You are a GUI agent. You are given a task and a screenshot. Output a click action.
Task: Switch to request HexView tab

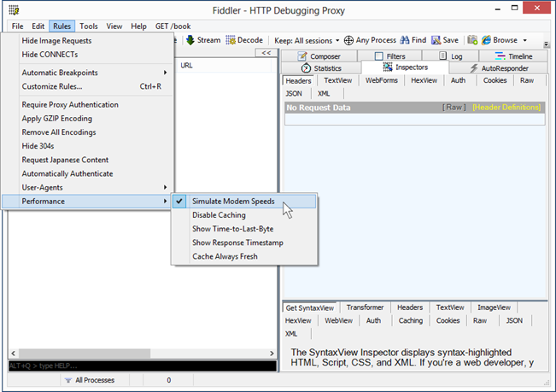tap(424, 80)
